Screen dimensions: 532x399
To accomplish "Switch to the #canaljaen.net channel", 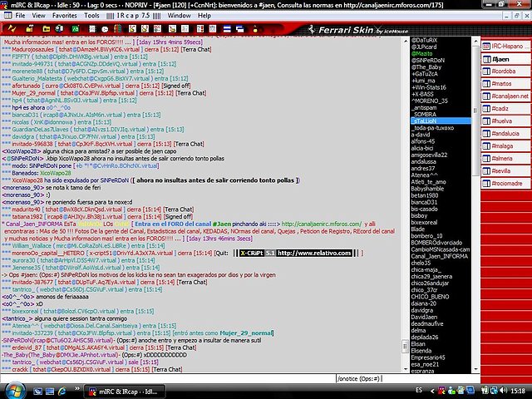I will point(506,96).
